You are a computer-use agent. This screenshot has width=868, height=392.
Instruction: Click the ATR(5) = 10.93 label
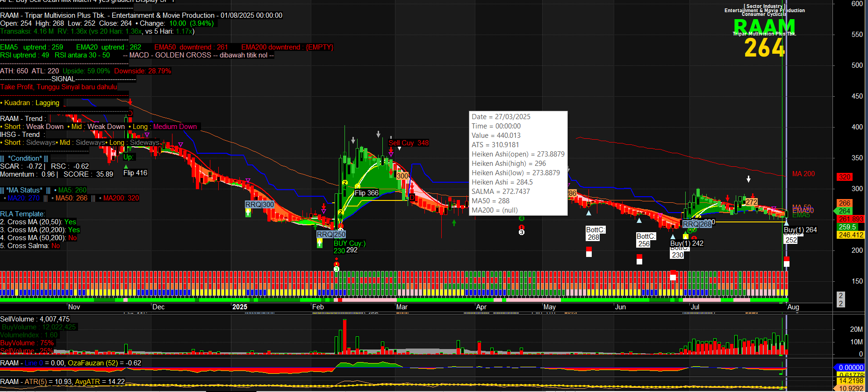tap(47, 382)
